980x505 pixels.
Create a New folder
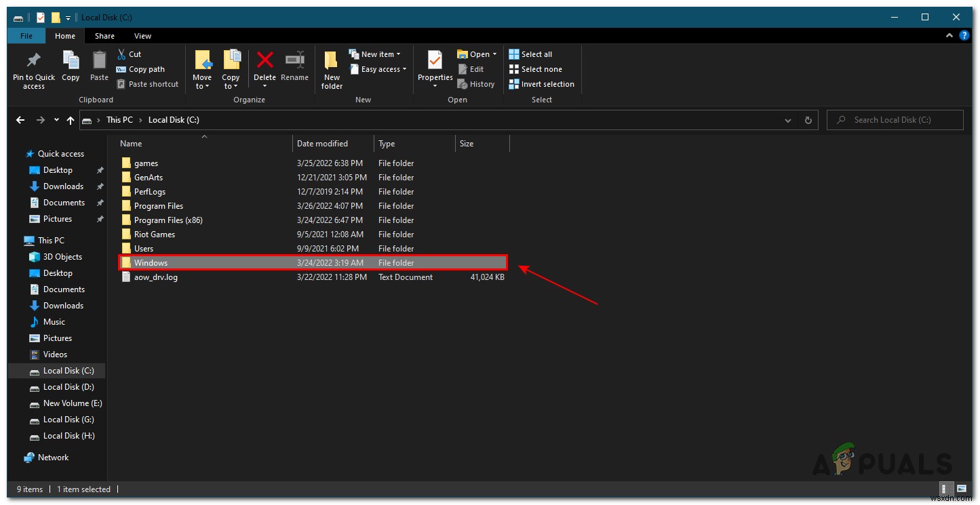[331, 68]
